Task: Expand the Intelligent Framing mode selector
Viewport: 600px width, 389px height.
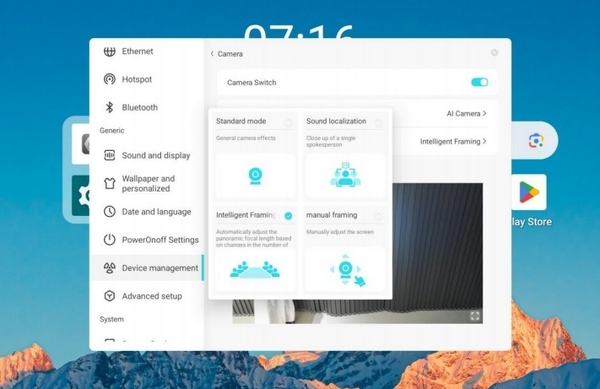Action: pos(453,142)
